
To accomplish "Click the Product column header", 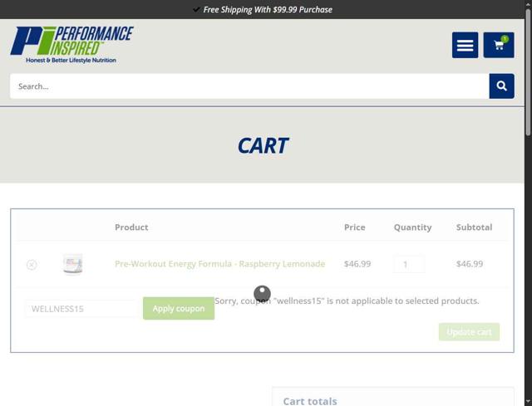I will pos(131,227).
